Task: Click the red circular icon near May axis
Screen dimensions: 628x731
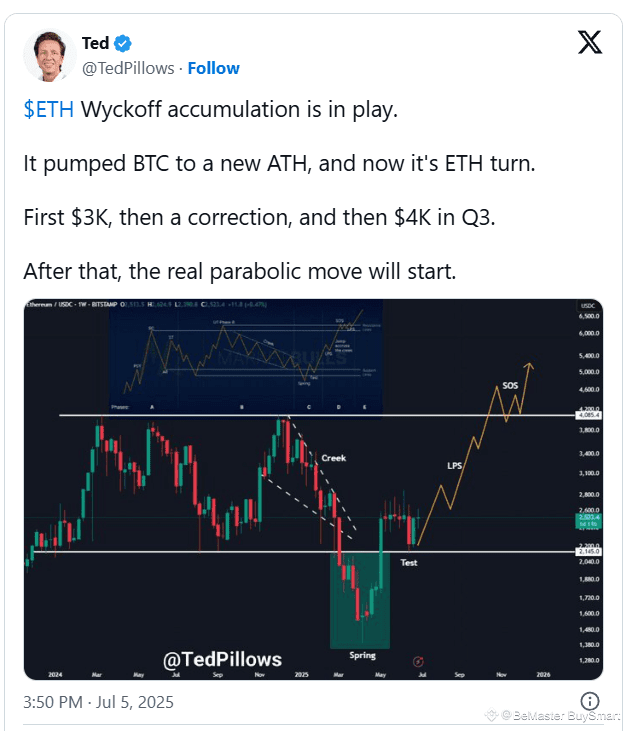Action: [x=418, y=662]
